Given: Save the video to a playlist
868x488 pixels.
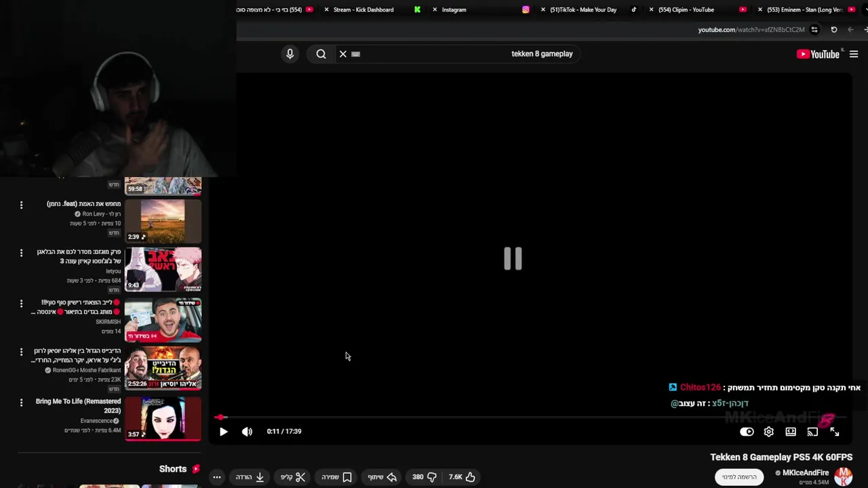Looking at the screenshot, I should (337, 477).
